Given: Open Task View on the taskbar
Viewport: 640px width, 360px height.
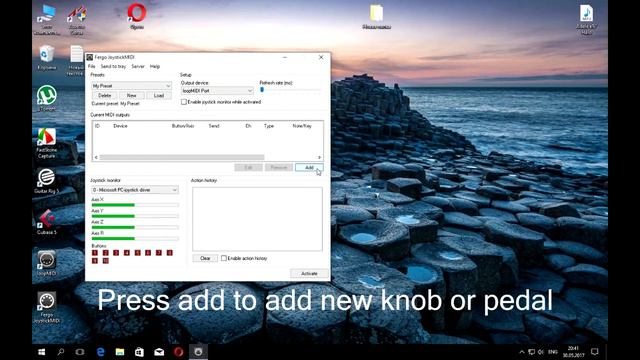Looking at the screenshot, I should 80,352.
